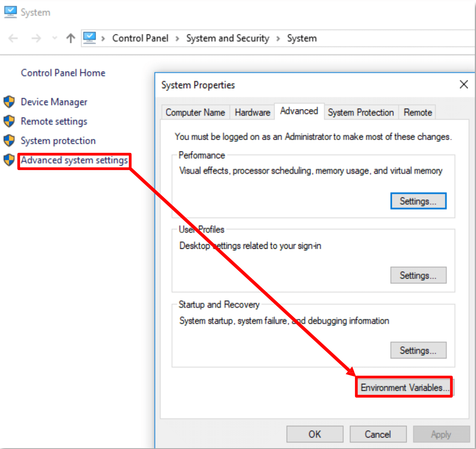Viewport: 476px width, 449px height.
Task: Expand chevron after Control Panel breadcrumb
Action: [177, 38]
